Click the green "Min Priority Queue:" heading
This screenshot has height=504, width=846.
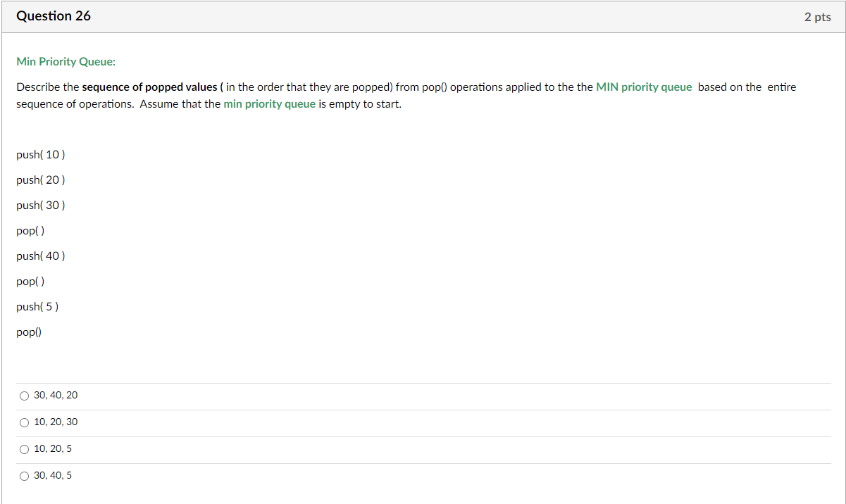click(x=66, y=61)
